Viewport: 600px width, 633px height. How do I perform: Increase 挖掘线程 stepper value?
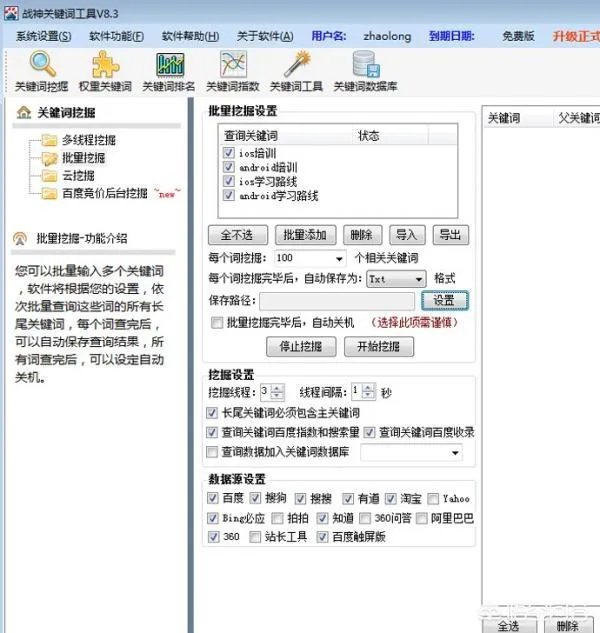(x=277, y=388)
